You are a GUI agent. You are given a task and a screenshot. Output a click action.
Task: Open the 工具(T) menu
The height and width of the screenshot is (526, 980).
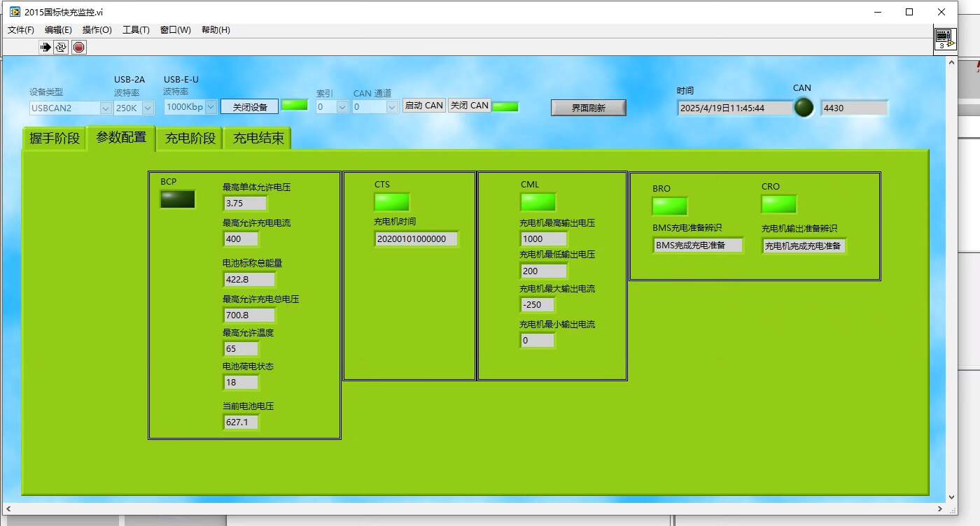[x=136, y=30]
